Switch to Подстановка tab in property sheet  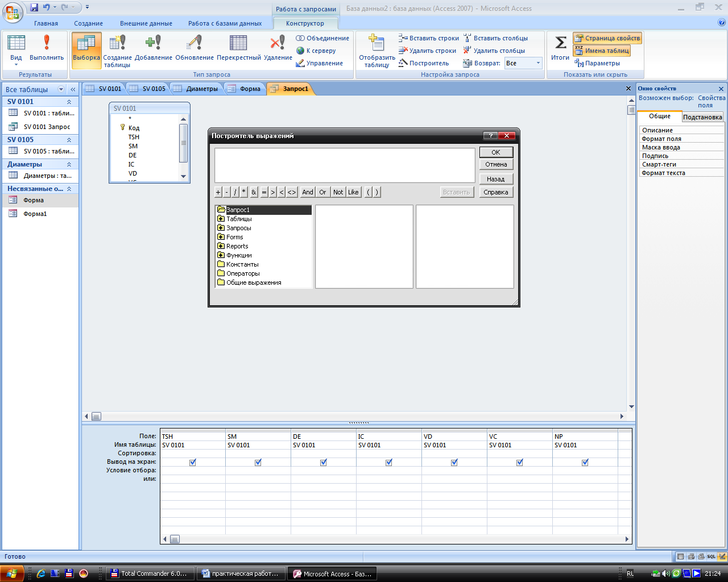point(702,117)
